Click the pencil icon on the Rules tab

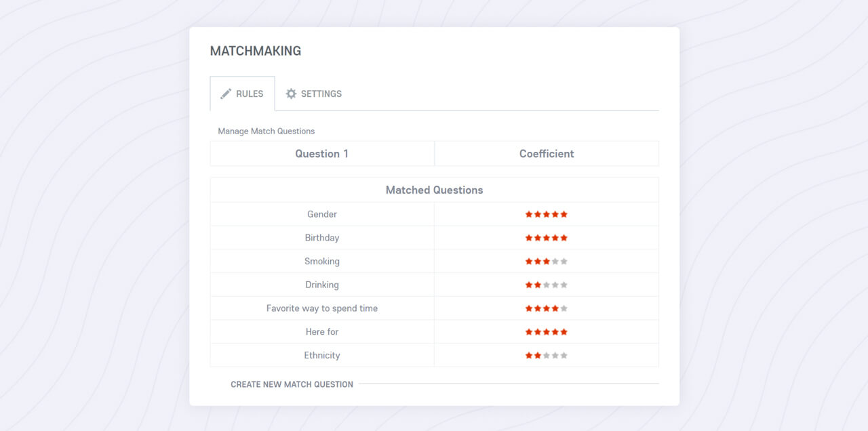(x=226, y=94)
